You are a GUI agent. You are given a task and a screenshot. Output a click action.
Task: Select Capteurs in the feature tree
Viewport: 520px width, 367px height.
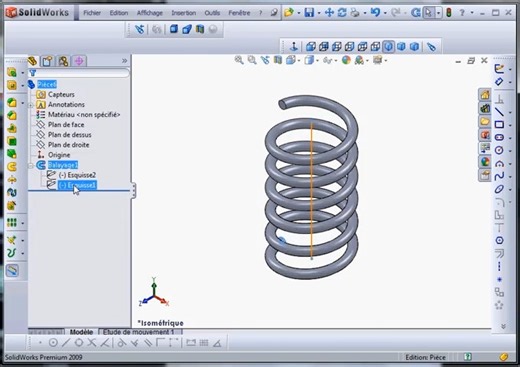coord(61,95)
